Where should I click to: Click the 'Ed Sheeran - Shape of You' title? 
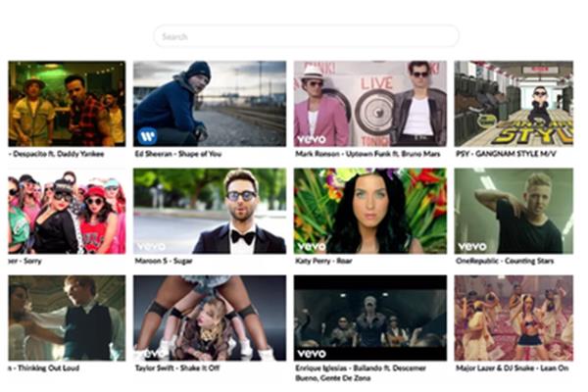178,154
